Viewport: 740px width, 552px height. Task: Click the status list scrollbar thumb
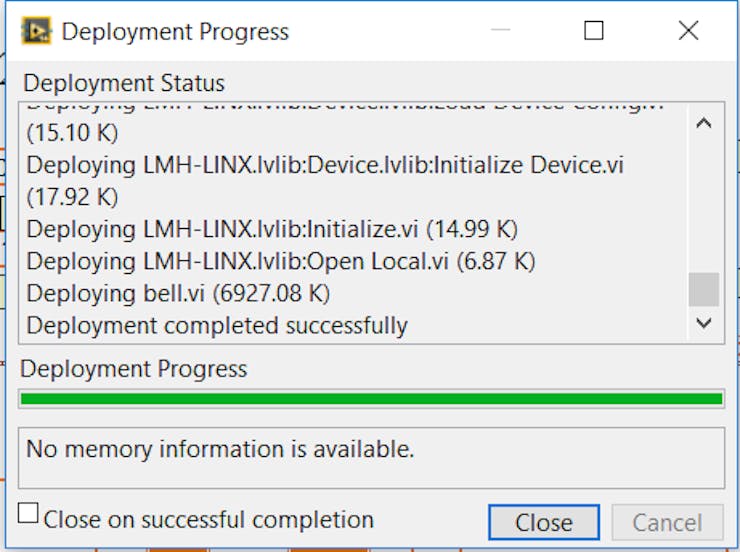[x=704, y=289]
